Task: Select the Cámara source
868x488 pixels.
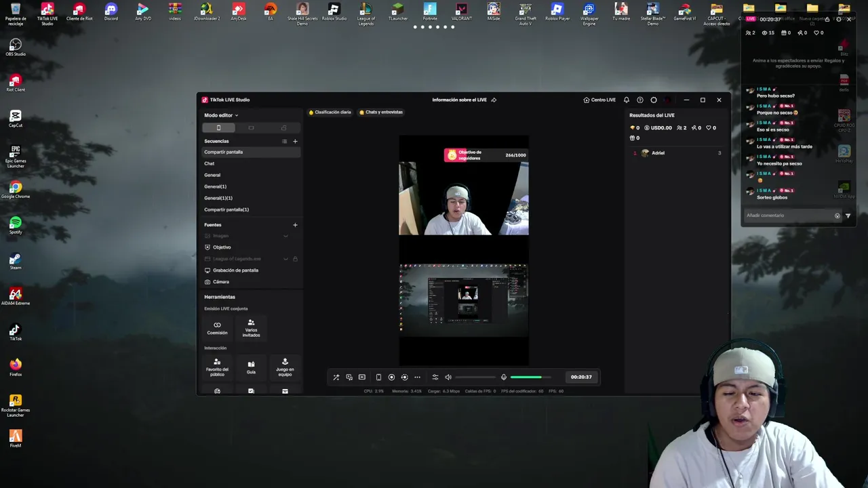Action: coord(251,282)
